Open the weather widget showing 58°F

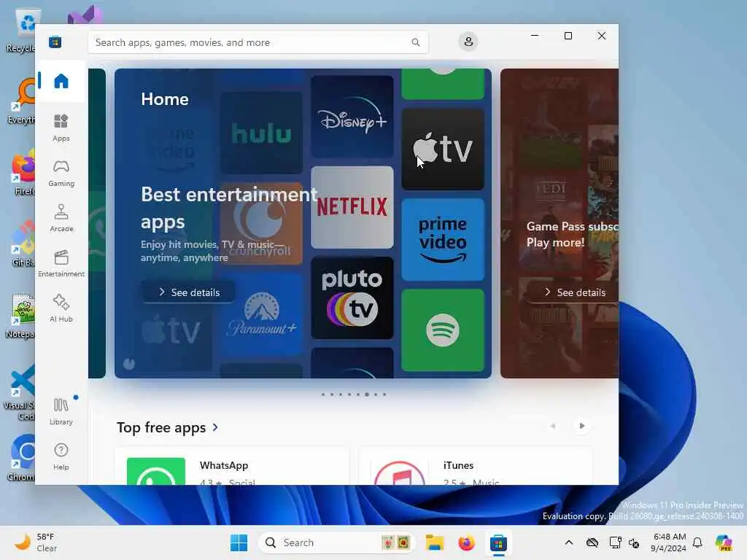tap(35, 542)
